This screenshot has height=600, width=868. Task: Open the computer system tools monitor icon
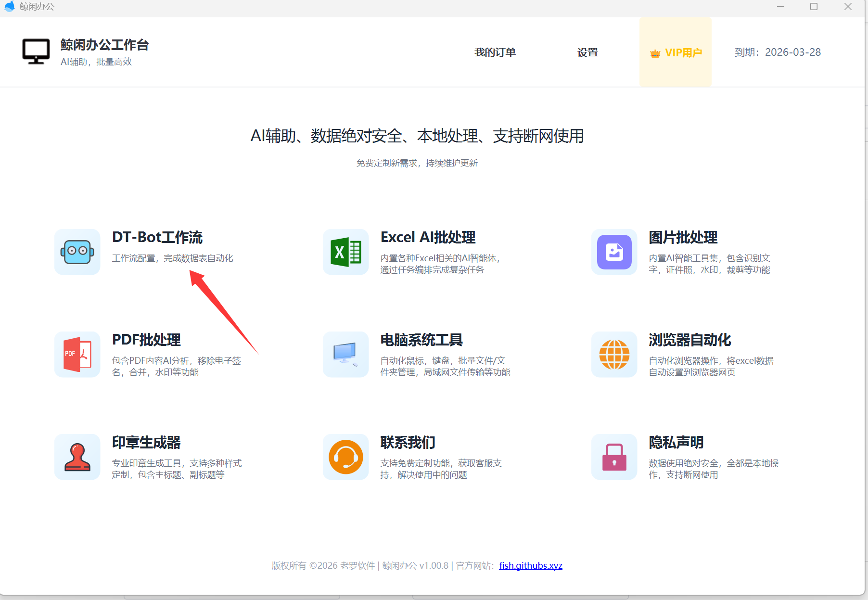(345, 354)
